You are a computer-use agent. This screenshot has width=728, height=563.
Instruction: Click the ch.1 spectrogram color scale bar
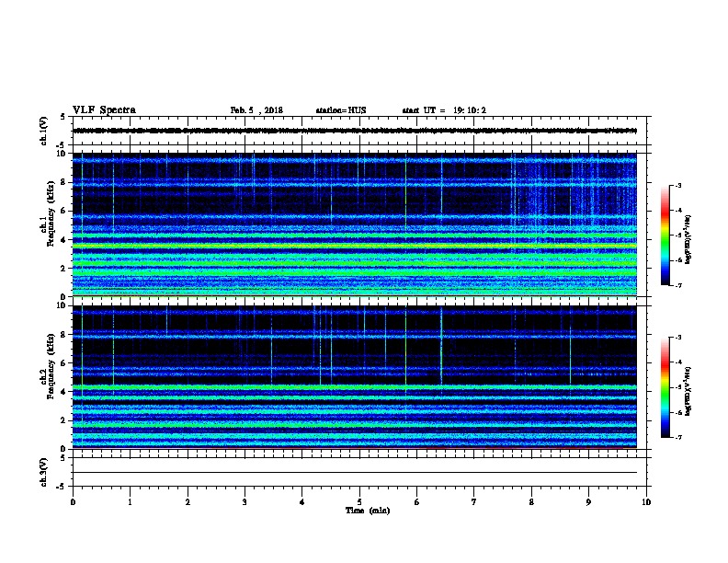(x=665, y=236)
